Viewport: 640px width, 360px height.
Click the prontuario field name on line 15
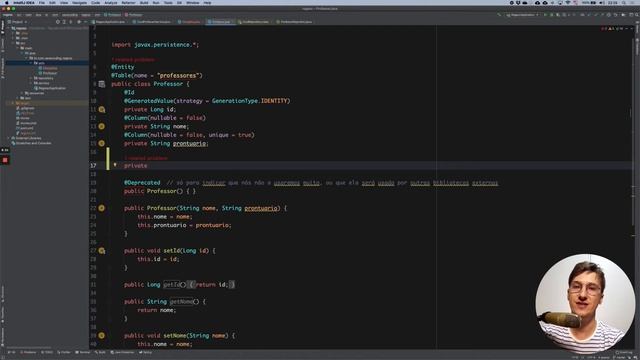pos(189,143)
